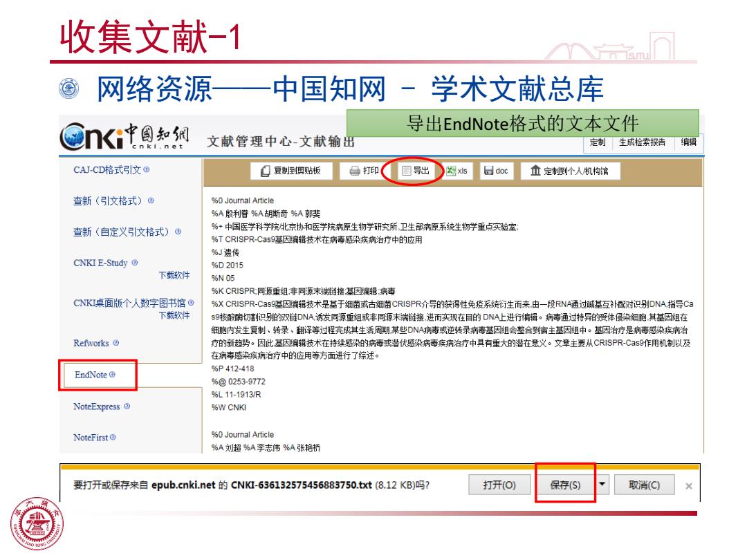Click the 定制到个人/机构馆 button label
747x560 pixels.
pos(576,171)
